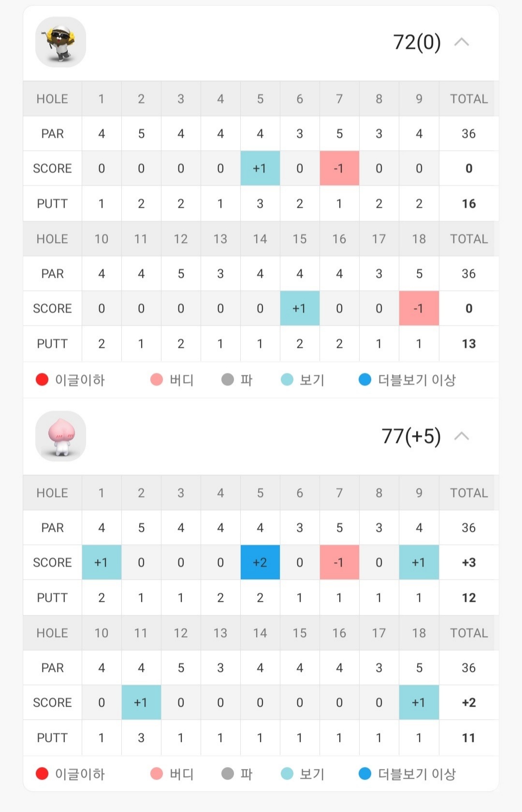Click the 77(+5) total score text
This screenshot has height=812, width=522.
coord(411,436)
